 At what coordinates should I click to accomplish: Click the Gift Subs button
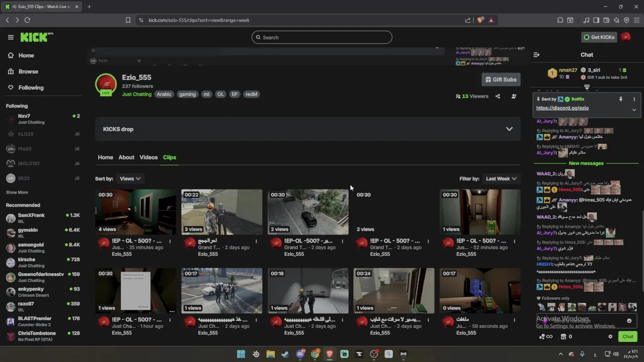coord(501,79)
